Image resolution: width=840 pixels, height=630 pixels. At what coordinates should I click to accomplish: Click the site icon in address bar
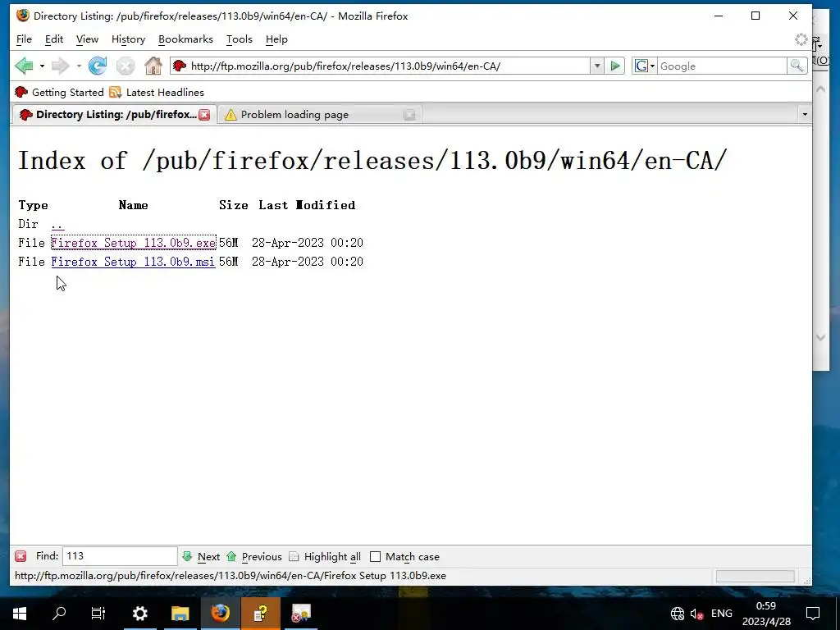180,66
